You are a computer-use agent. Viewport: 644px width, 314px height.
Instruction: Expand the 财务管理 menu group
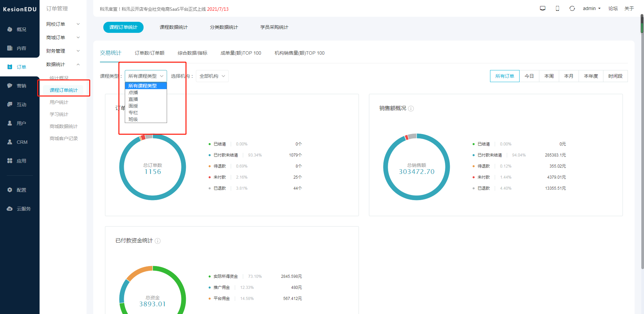[x=63, y=51]
